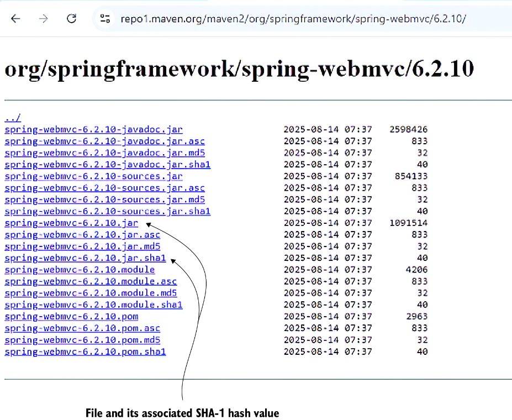Select the file size 854133
512x420 pixels.
point(411,176)
